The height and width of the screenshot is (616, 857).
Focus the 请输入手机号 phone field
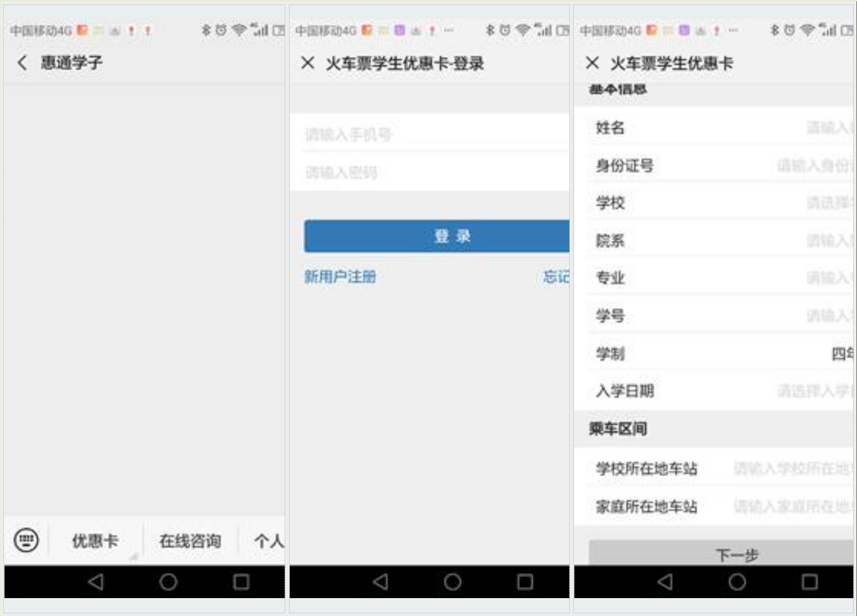coord(434,134)
